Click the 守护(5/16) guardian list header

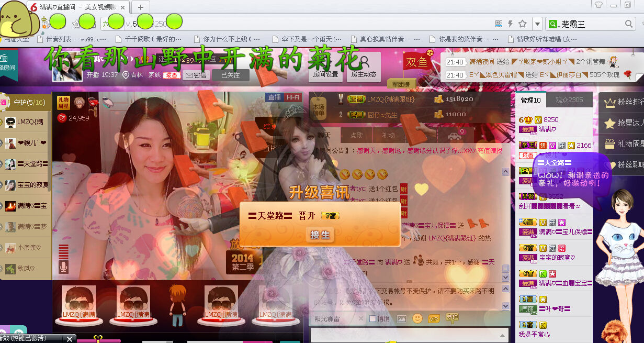(x=29, y=102)
